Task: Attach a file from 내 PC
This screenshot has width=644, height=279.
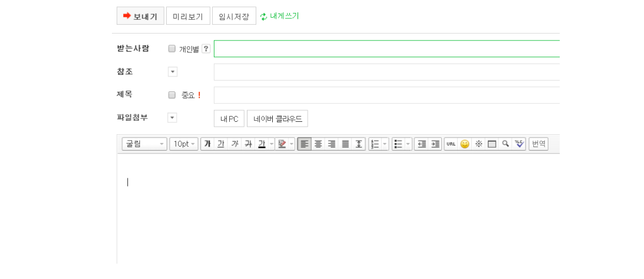Action: click(x=229, y=118)
